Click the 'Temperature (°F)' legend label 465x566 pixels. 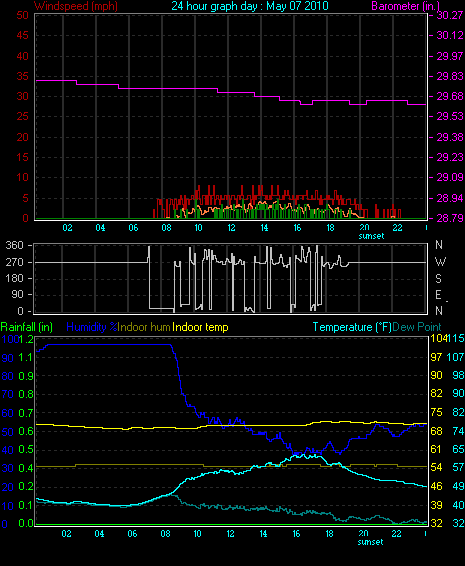tap(352, 327)
